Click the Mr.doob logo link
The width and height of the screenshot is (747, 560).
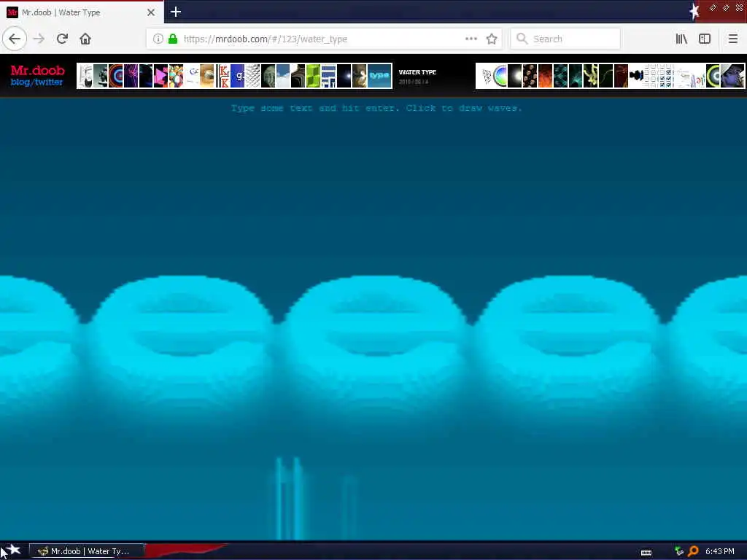coord(38,71)
